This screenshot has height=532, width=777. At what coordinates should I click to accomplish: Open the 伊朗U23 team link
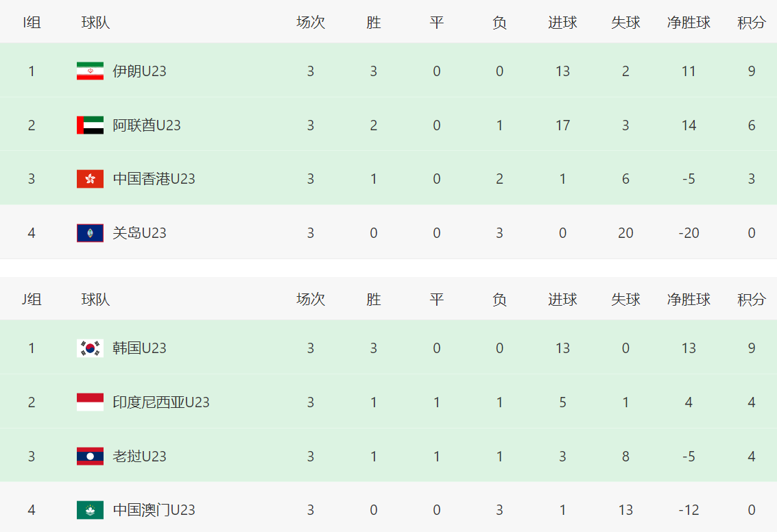139,71
